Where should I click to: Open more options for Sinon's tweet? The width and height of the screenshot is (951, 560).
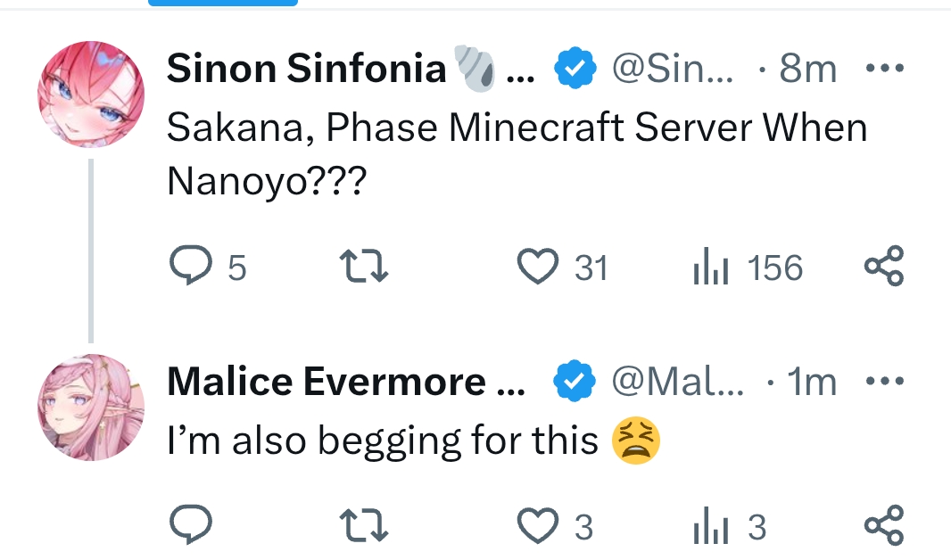tap(886, 69)
